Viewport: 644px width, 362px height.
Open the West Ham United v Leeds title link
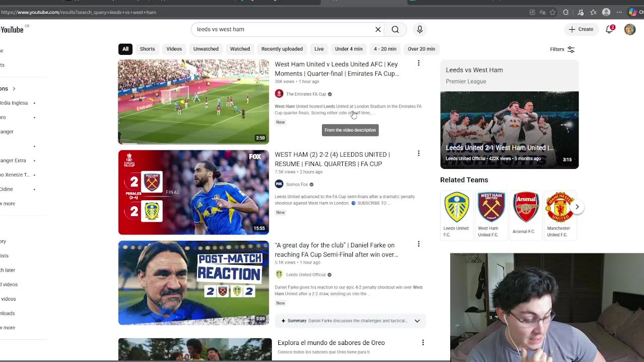pyautogui.click(x=337, y=69)
